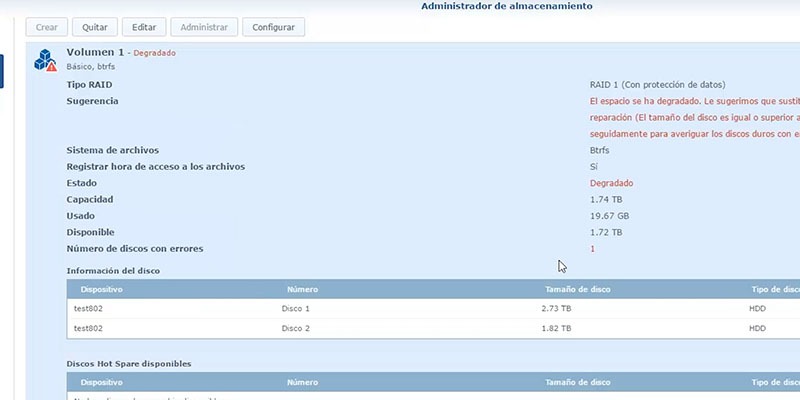Viewport: 800px width, 400px height.
Task: Click the Usado value 19.67 GB
Action: [x=609, y=216]
